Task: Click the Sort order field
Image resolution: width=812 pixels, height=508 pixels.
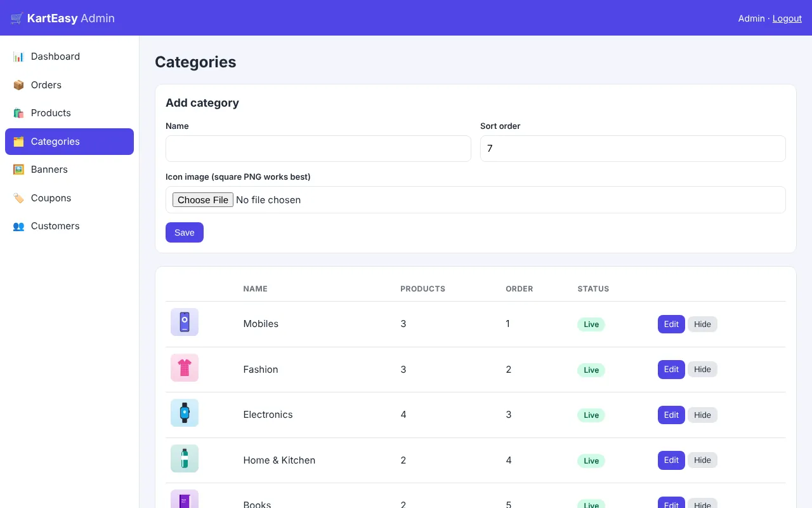Action: point(633,149)
